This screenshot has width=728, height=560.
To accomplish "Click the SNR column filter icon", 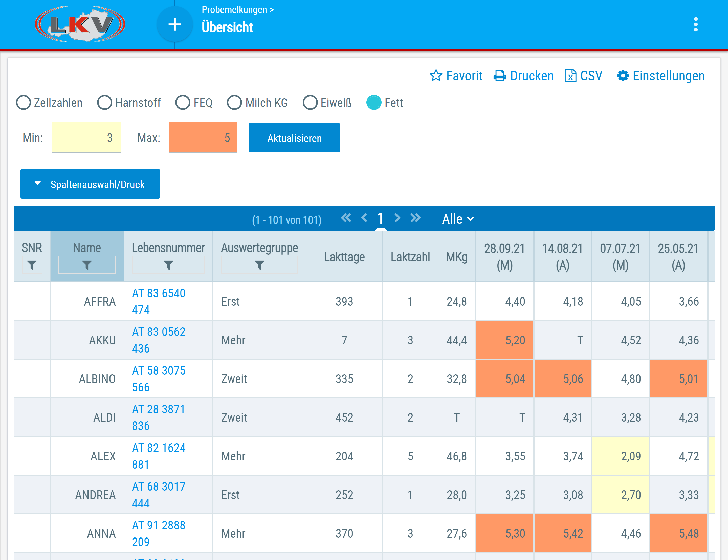I will pos(32,265).
